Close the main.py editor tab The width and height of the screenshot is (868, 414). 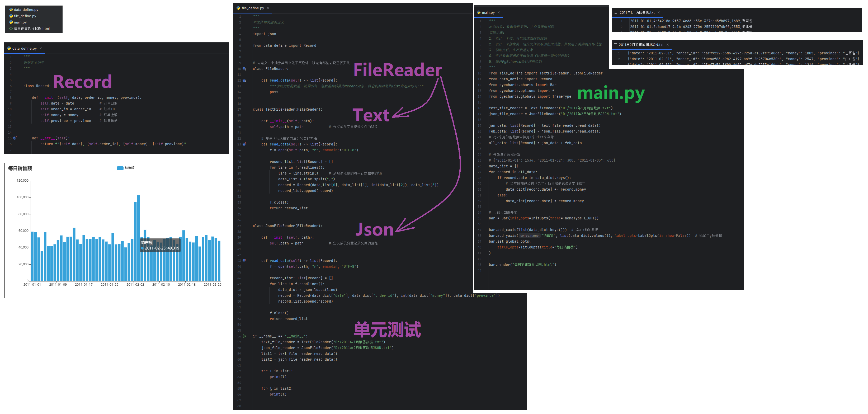coord(499,12)
